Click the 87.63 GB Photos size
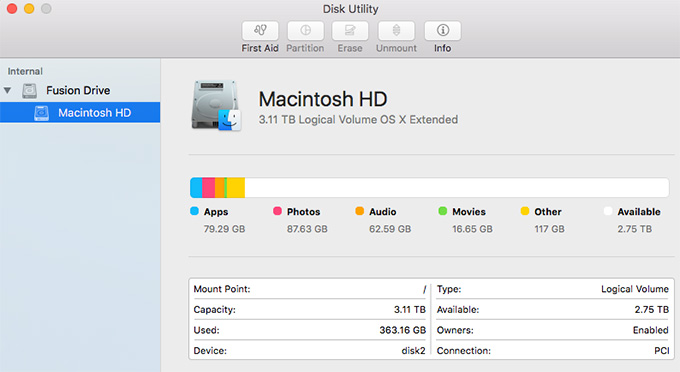This screenshot has width=680, height=372. [307, 229]
